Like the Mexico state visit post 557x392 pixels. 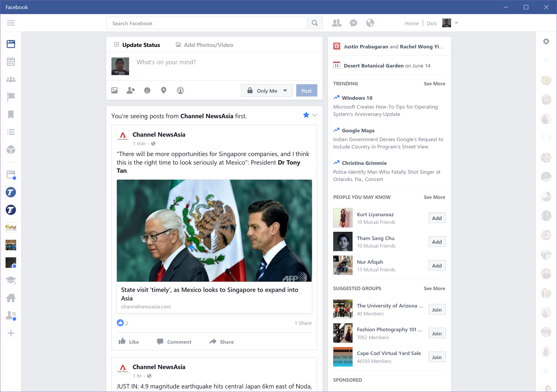point(129,342)
